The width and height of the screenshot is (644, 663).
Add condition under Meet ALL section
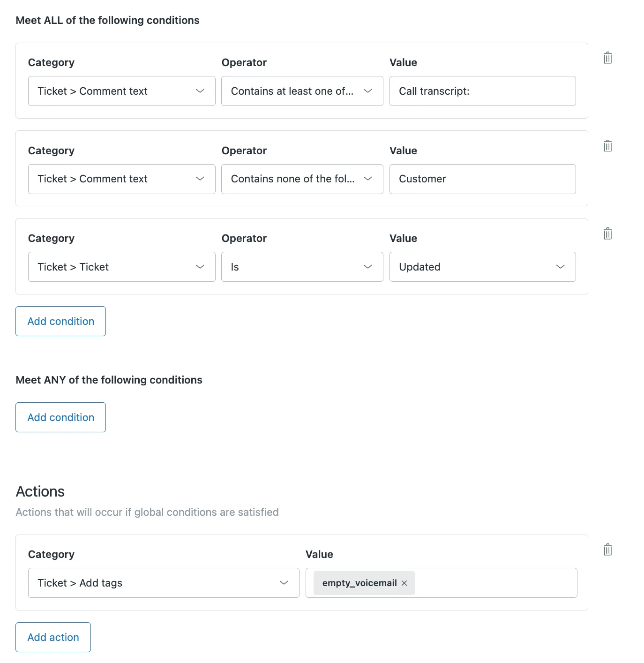(60, 321)
